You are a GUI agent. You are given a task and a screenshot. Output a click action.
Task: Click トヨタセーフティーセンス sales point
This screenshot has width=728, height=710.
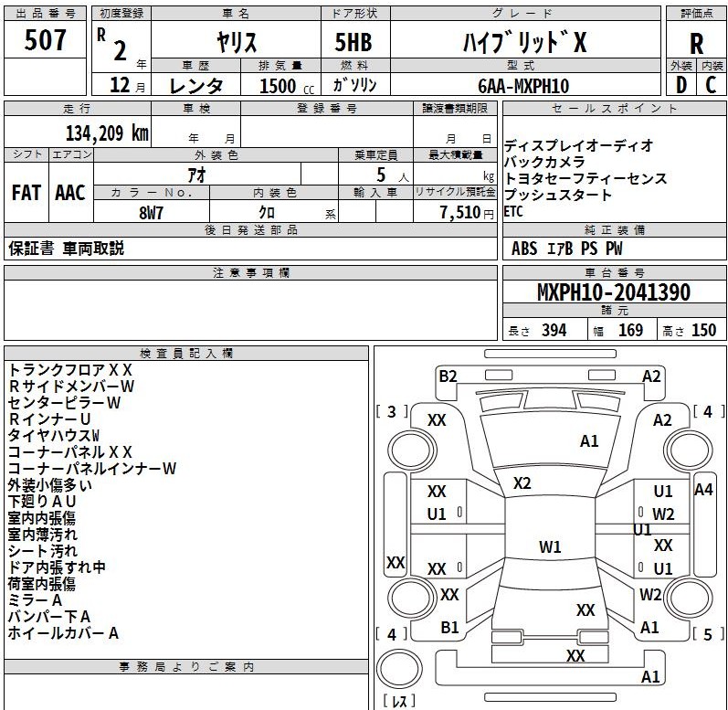(586, 178)
